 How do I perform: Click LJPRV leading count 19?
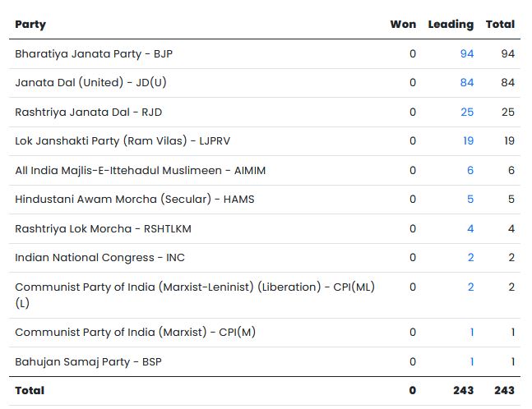[468, 141]
